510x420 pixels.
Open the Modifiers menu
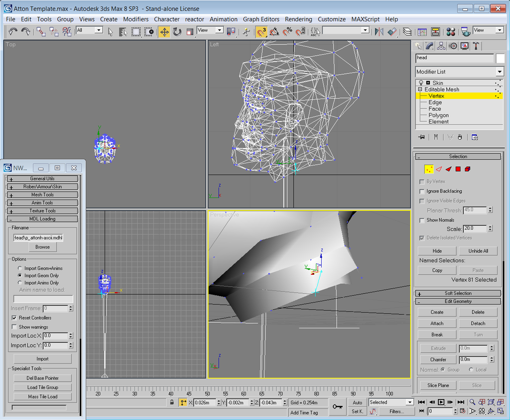135,19
